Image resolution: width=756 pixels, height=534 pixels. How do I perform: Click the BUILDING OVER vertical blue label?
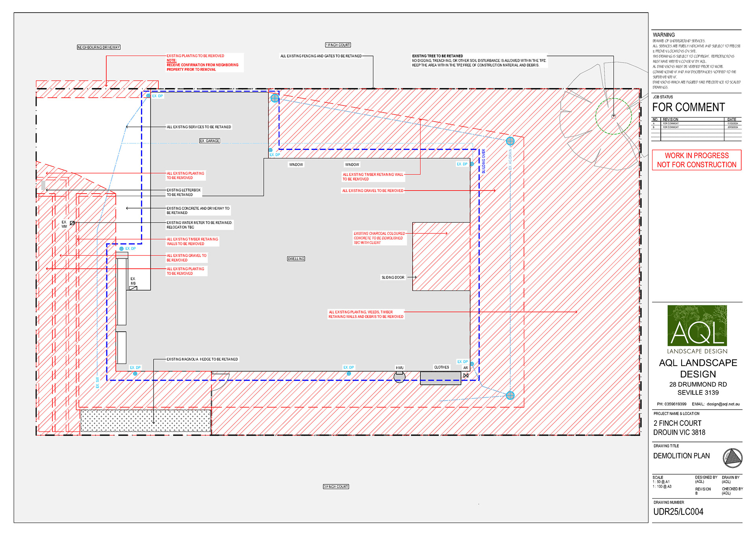pyautogui.click(x=484, y=161)
